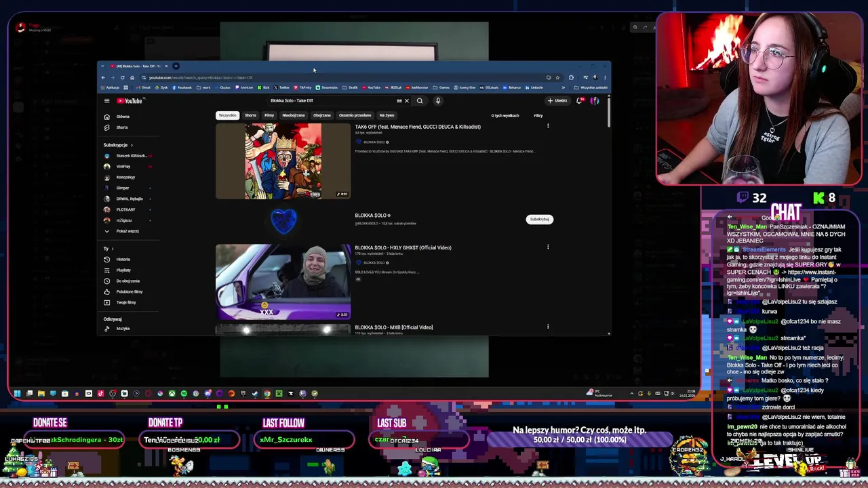Click the magnifying glass search button
Viewport: 868px width, 488px height.
click(x=420, y=101)
